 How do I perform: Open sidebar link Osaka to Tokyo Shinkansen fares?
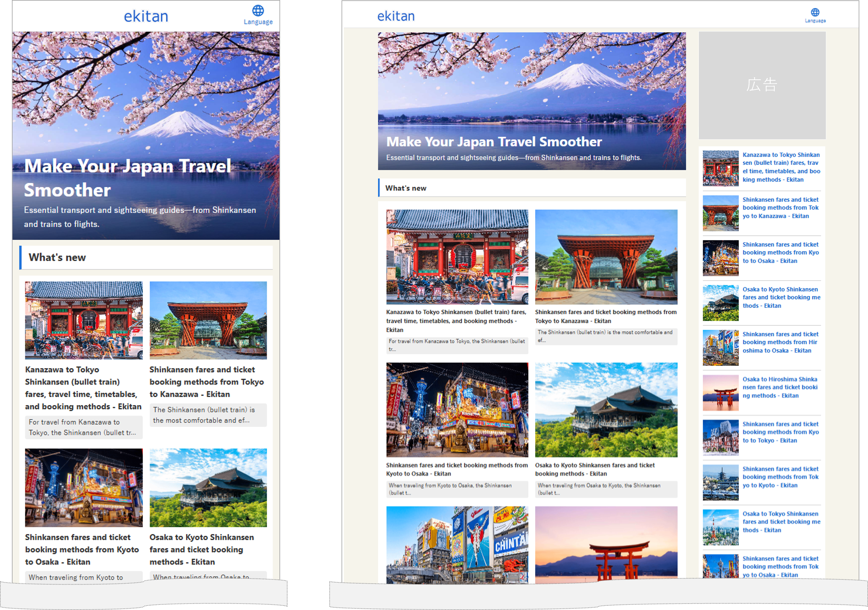pyautogui.click(x=781, y=522)
